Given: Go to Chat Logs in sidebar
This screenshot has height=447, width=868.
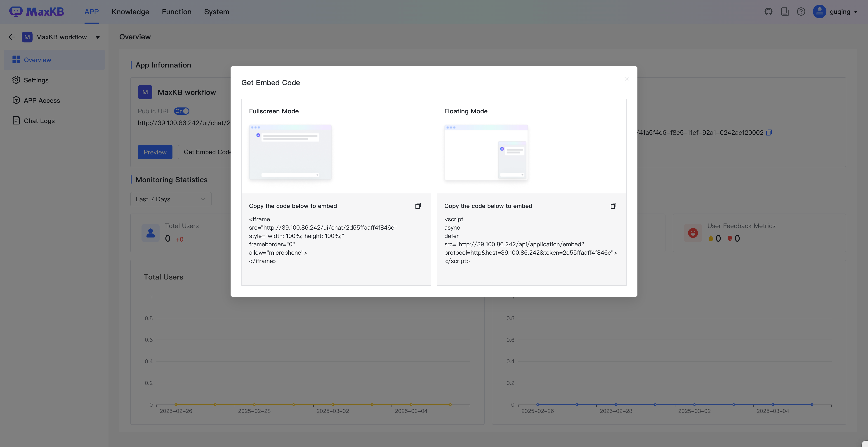Looking at the screenshot, I should point(39,121).
